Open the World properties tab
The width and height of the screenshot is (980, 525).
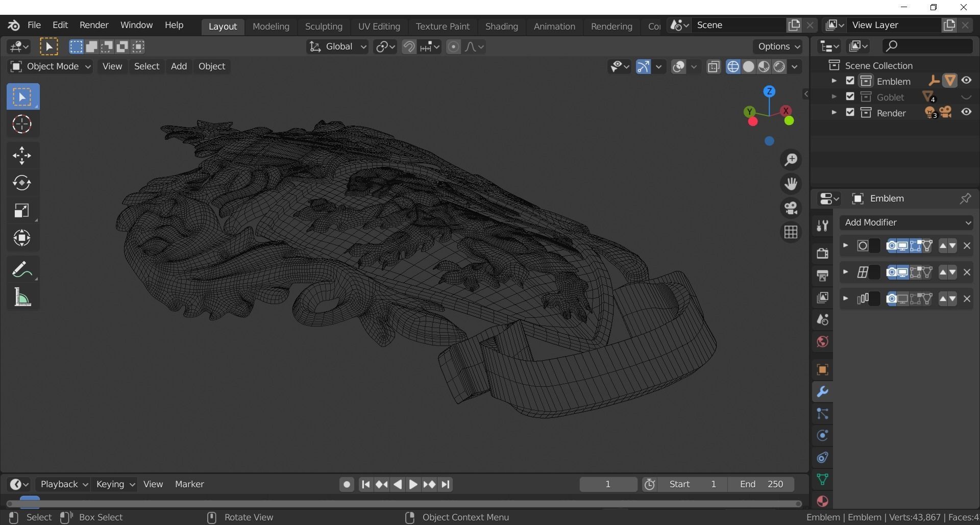[x=822, y=341]
